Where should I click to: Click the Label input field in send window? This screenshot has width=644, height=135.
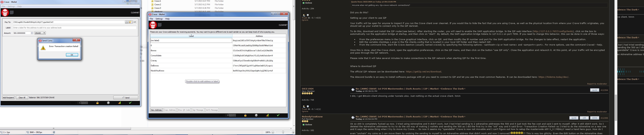(74, 28)
